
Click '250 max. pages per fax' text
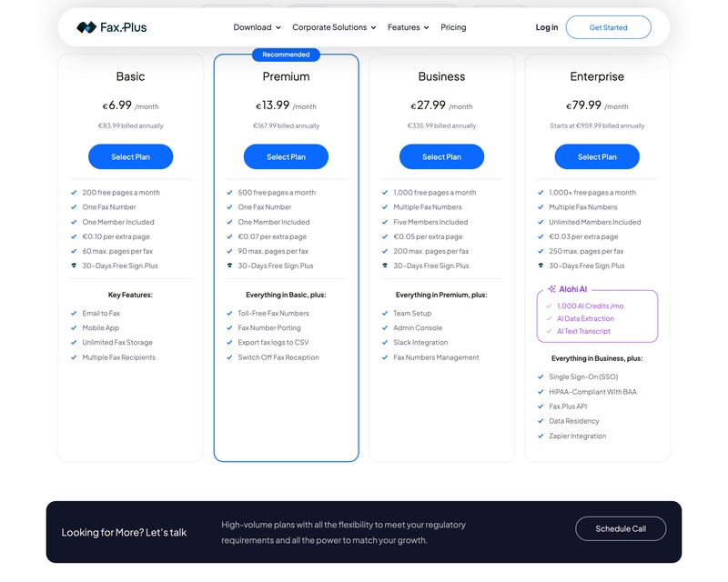coord(586,251)
